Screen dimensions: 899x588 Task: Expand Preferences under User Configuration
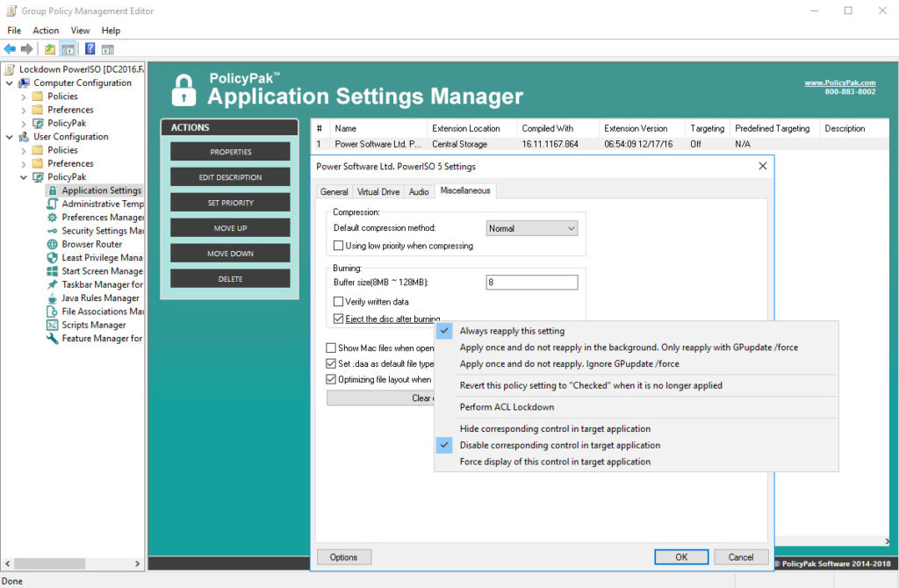24,164
